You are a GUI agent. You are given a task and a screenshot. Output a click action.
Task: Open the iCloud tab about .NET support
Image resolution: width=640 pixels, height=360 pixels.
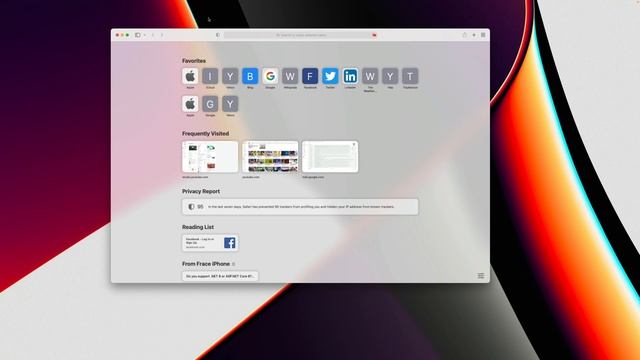[220, 276]
